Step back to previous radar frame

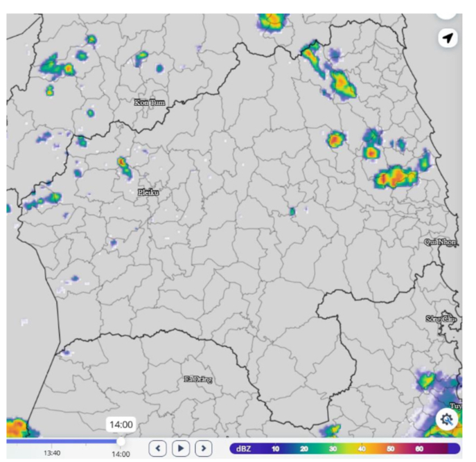(x=159, y=448)
